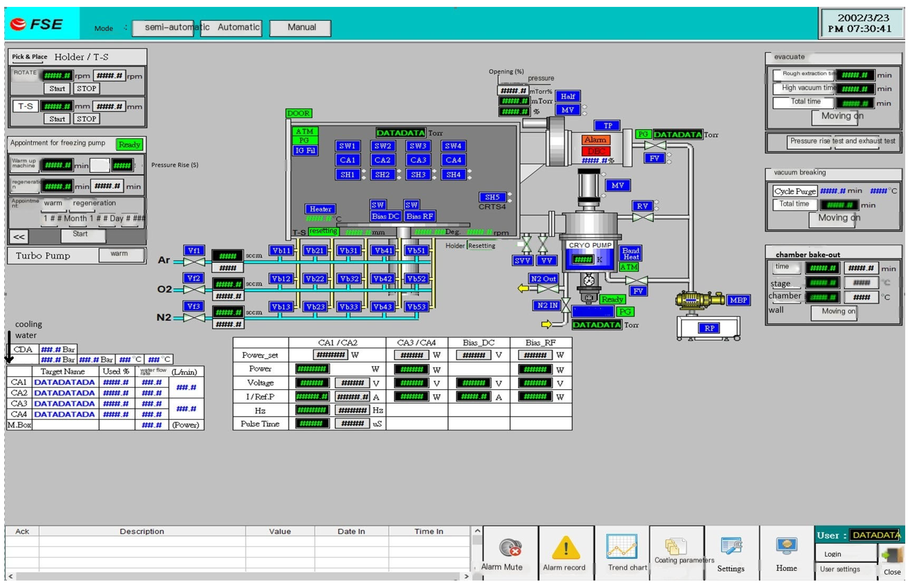
Task: Collapse panel with << arrow button
Action: pos(19,237)
